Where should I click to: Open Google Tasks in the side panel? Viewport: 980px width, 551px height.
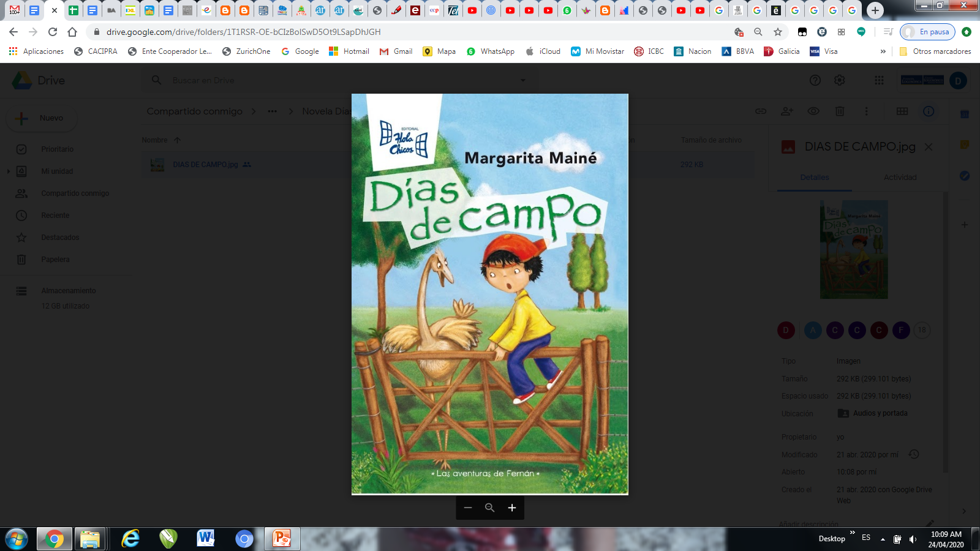tap(965, 176)
